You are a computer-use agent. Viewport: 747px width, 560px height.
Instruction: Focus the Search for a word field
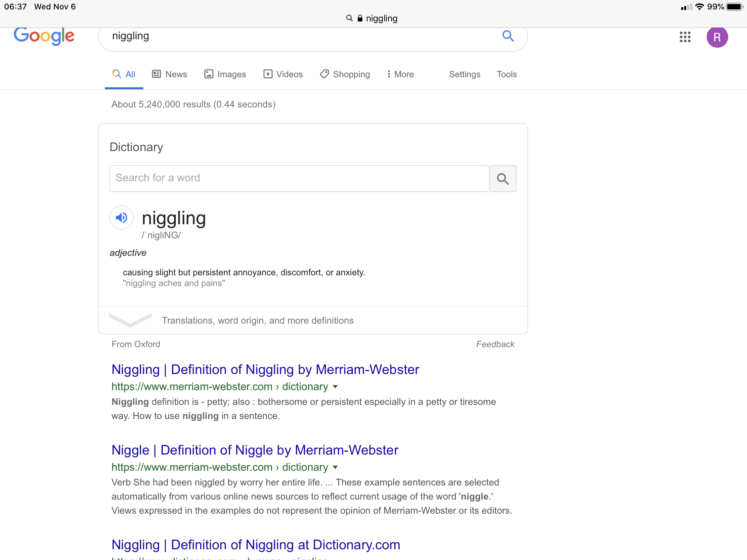(299, 178)
